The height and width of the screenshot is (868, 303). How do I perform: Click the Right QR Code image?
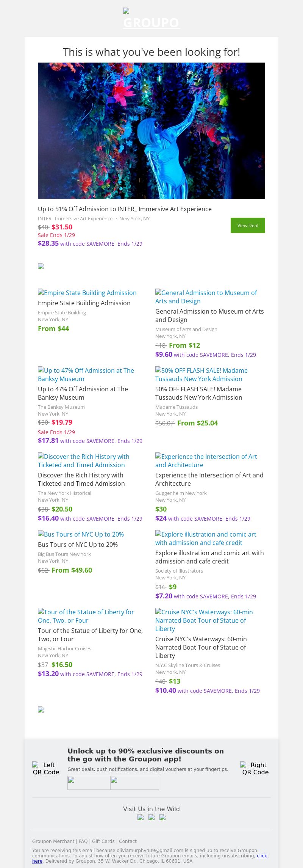click(x=255, y=768)
